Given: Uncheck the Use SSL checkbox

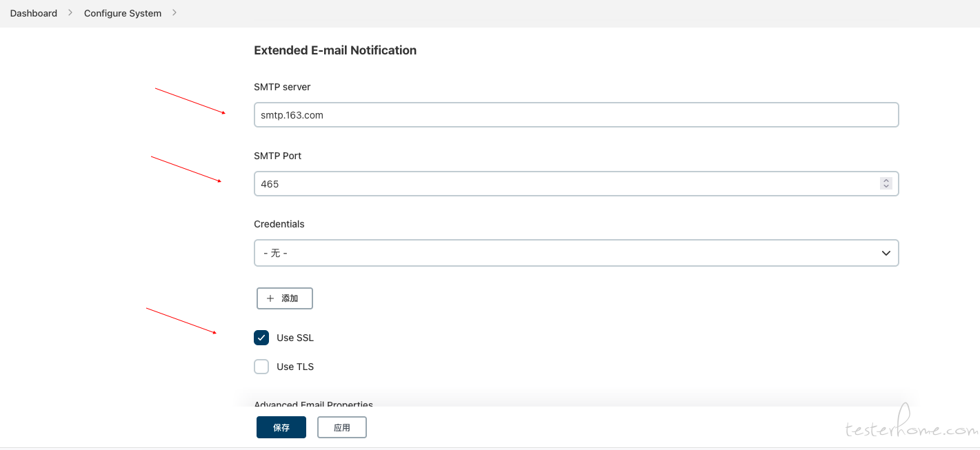Looking at the screenshot, I should click(261, 338).
